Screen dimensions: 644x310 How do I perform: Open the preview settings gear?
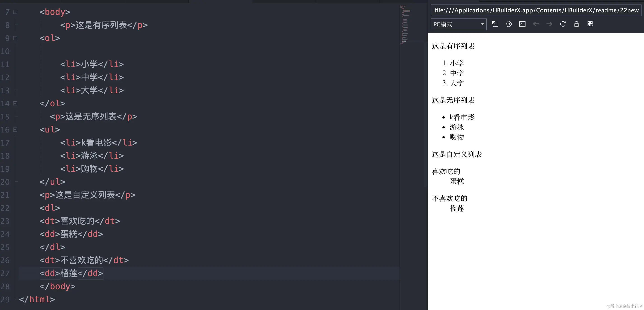pyautogui.click(x=509, y=24)
